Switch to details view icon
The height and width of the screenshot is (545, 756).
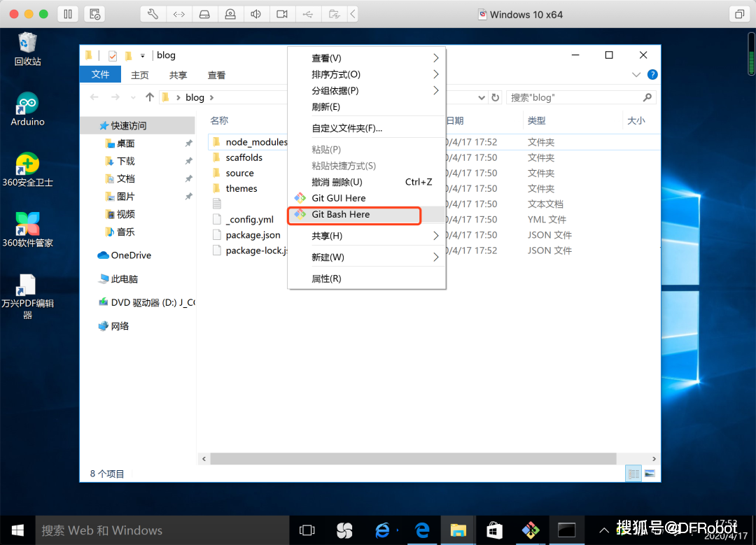(633, 474)
